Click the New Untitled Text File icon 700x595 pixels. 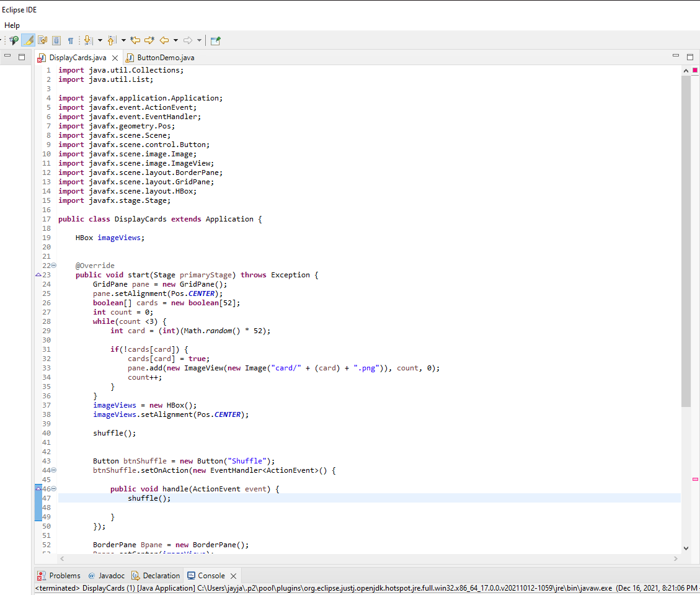click(x=214, y=40)
